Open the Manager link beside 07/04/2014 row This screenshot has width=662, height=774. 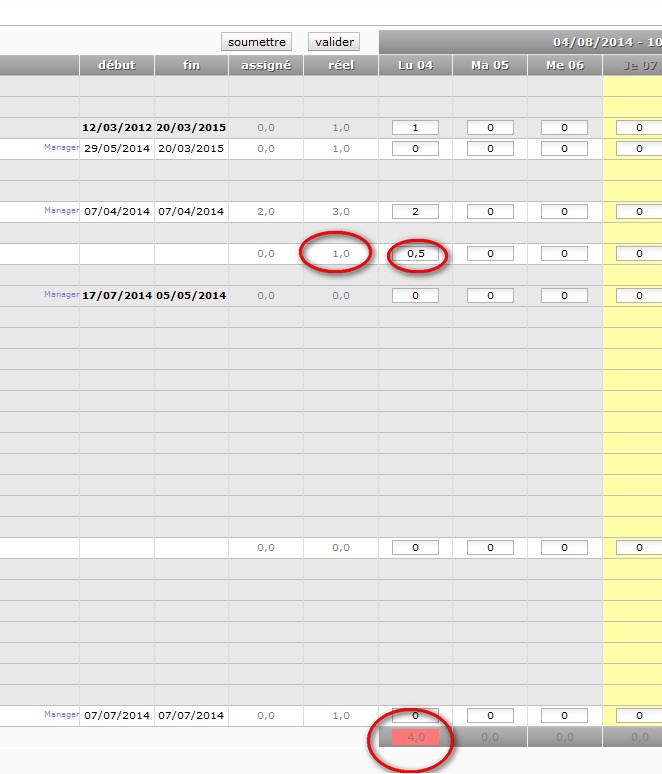[x=61, y=211]
